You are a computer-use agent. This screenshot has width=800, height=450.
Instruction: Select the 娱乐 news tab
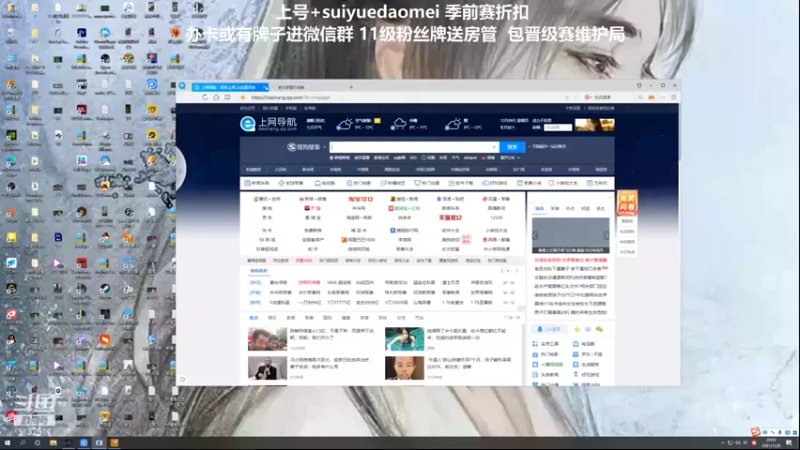point(272,317)
